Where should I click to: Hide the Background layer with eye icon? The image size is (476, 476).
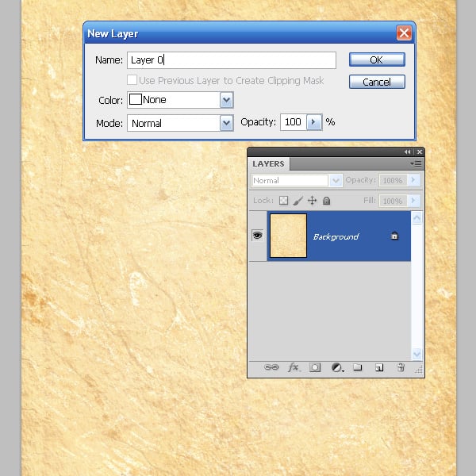coord(257,236)
